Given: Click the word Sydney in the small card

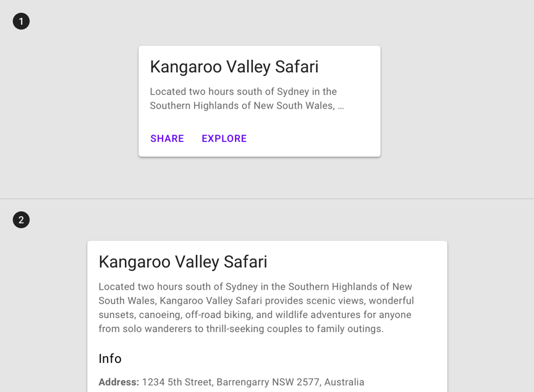Looking at the screenshot, I should pos(292,92).
